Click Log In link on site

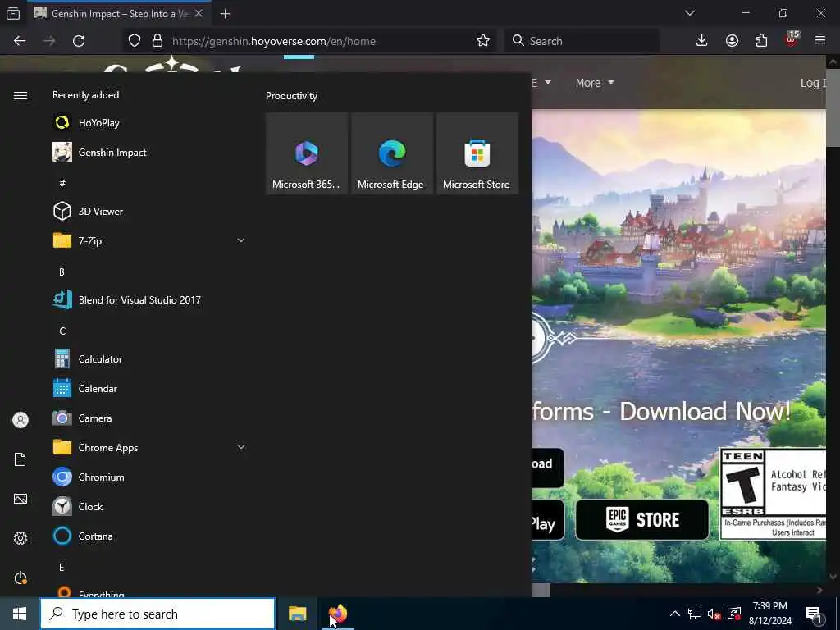(x=813, y=83)
